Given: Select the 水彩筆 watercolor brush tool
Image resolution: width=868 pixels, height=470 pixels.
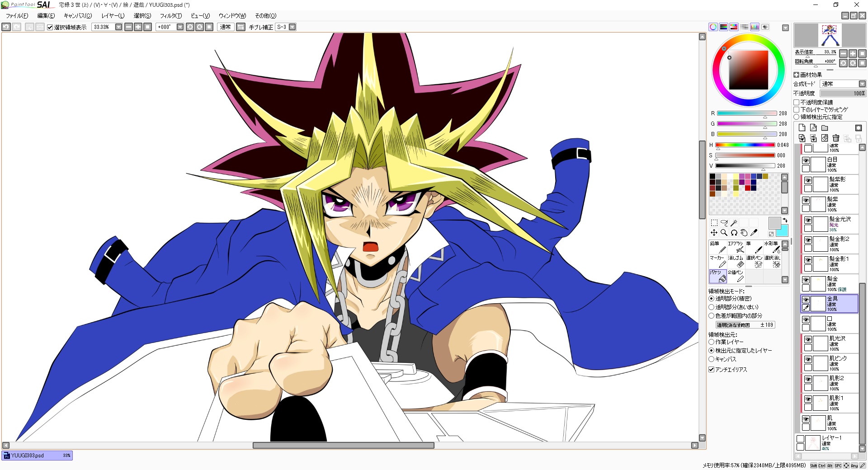Looking at the screenshot, I should [772, 247].
